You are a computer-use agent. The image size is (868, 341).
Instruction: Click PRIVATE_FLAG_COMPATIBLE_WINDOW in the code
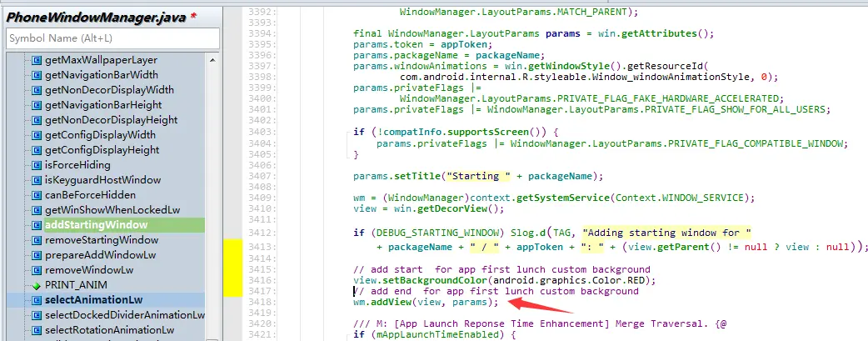[x=758, y=143]
